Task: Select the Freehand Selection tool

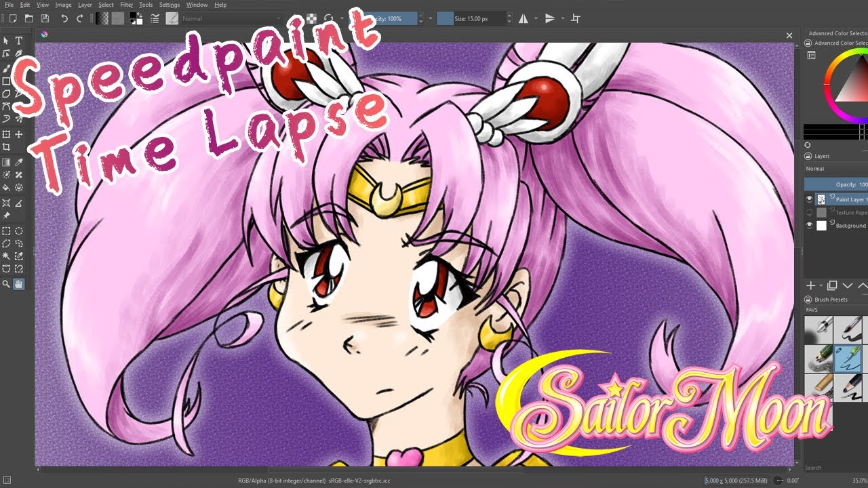Action: pos(19,243)
